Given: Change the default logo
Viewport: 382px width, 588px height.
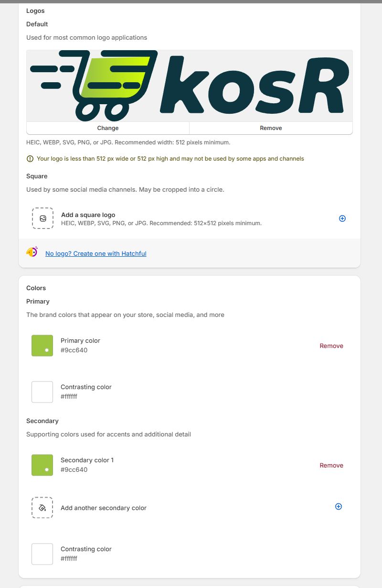Looking at the screenshot, I should [x=108, y=128].
